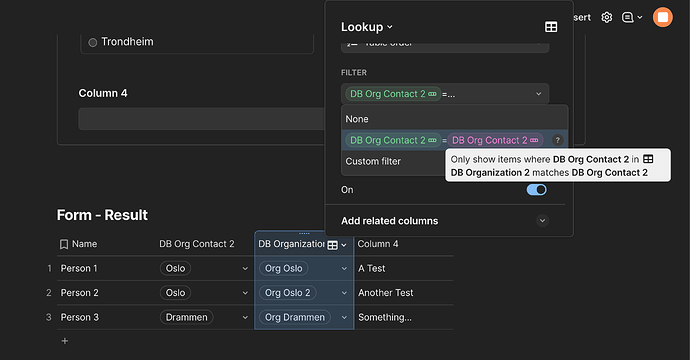This screenshot has width=690, height=360.
Task: Click Column 4 table column header
Action: pos(378,244)
